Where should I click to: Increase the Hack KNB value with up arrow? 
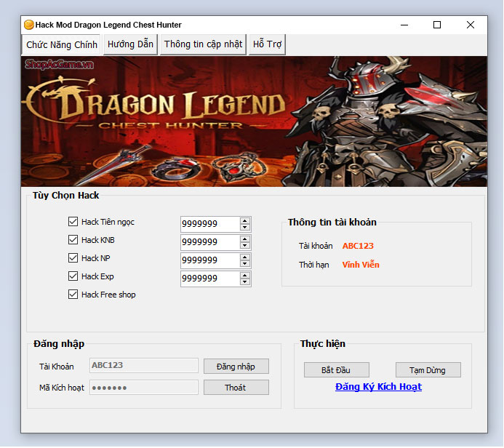245,239
